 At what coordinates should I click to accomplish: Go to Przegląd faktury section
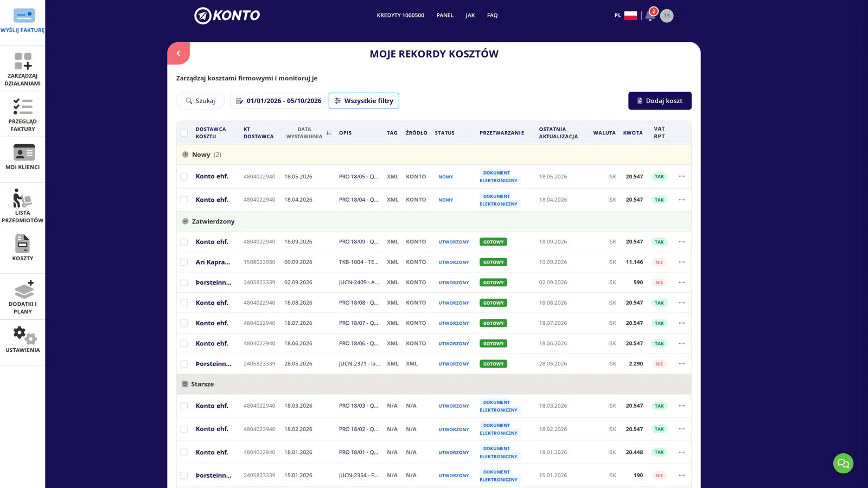(x=22, y=114)
